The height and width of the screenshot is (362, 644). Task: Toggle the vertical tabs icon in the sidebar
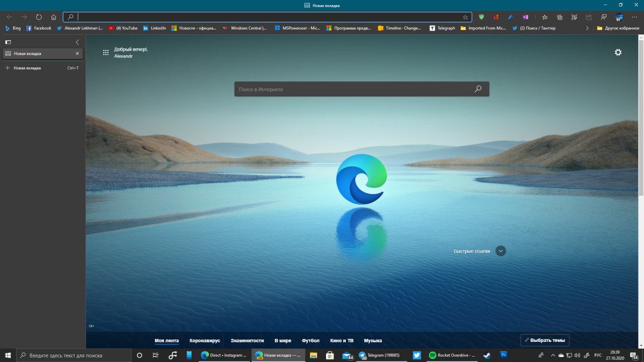click(x=8, y=42)
